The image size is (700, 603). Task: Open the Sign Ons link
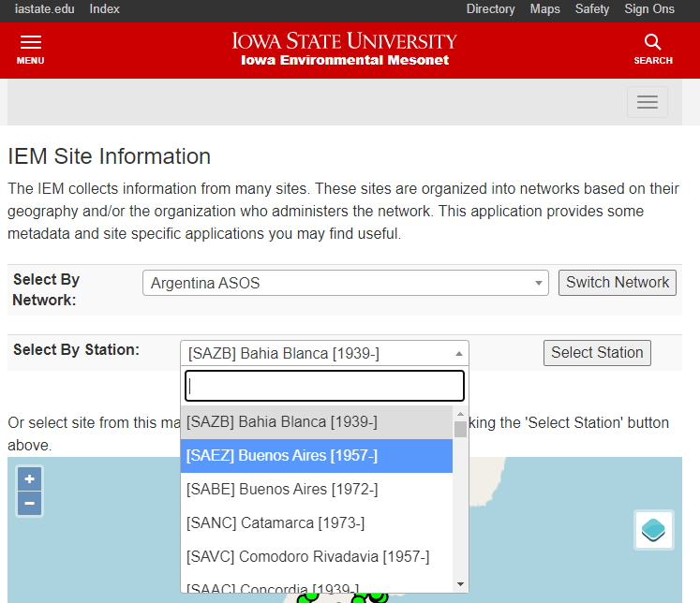(x=649, y=9)
